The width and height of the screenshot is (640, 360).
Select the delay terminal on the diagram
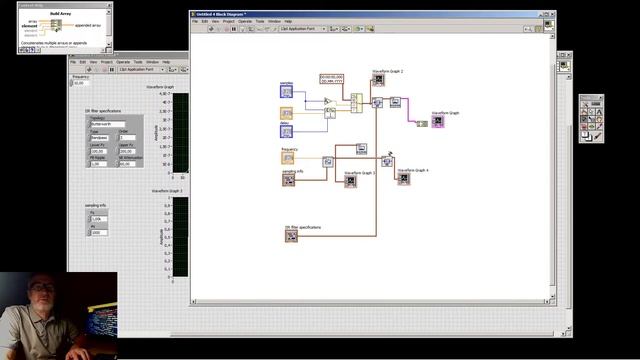click(286, 131)
